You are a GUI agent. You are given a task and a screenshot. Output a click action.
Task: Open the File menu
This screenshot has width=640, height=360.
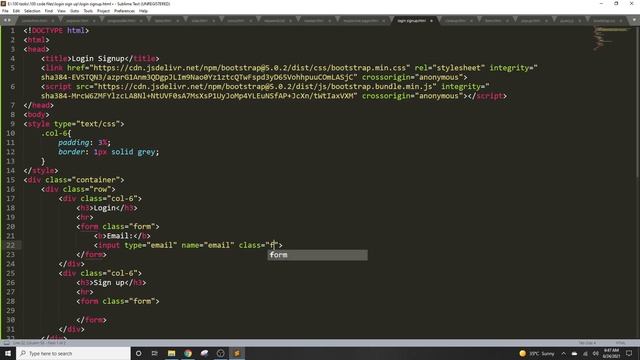click(5, 11)
